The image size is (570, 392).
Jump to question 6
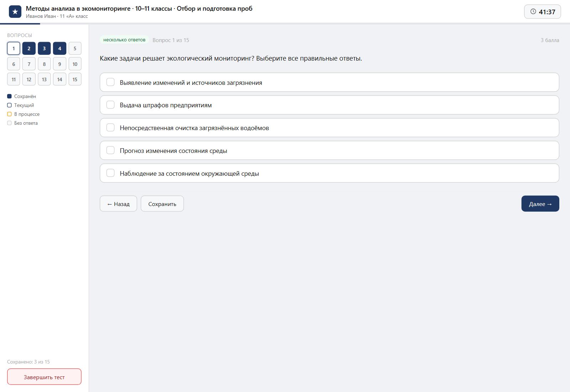(x=14, y=64)
